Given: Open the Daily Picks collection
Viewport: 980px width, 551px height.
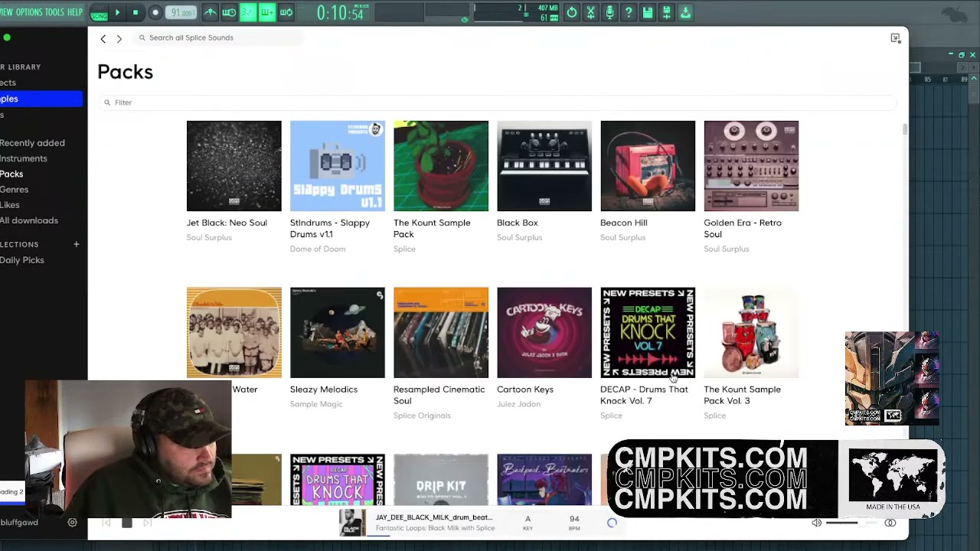Looking at the screenshot, I should 22,260.
